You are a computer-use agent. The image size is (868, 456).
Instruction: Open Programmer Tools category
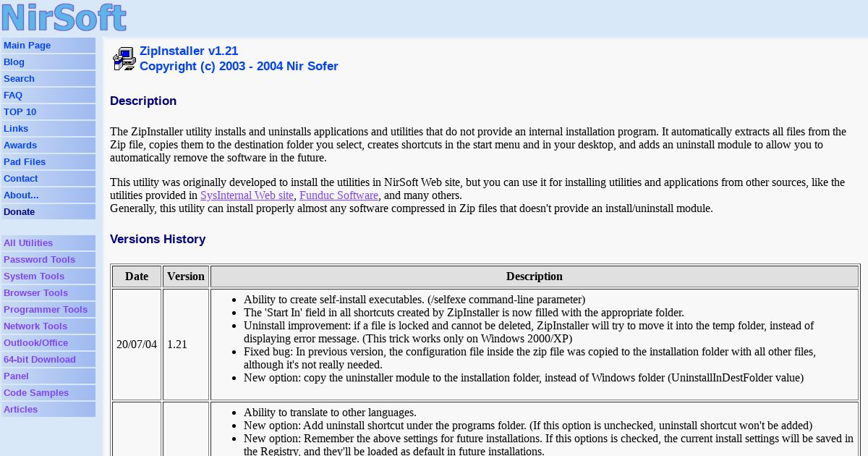pyautogui.click(x=48, y=310)
